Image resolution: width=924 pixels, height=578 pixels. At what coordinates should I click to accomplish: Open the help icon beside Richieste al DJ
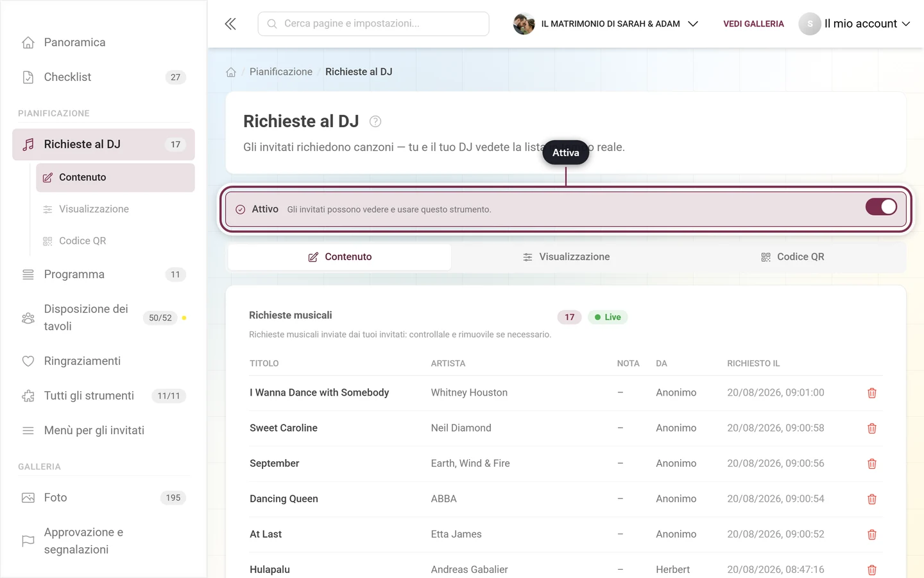coord(375,121)
